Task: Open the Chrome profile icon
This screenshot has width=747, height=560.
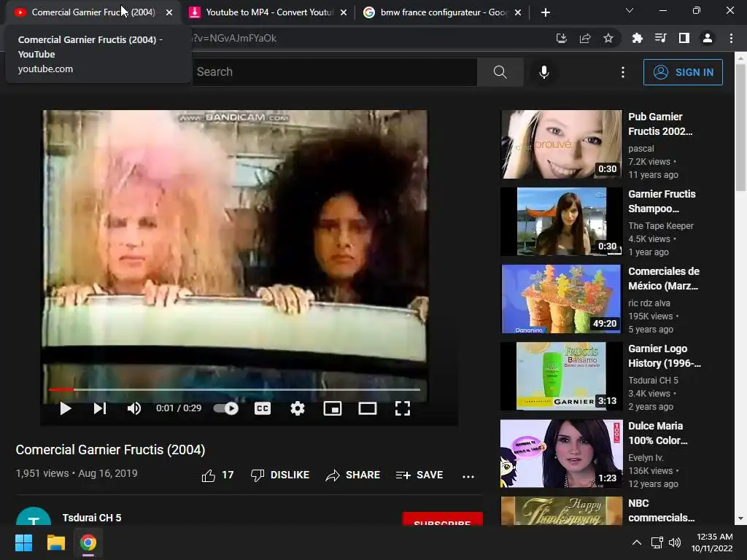Action: click(707, 39)
